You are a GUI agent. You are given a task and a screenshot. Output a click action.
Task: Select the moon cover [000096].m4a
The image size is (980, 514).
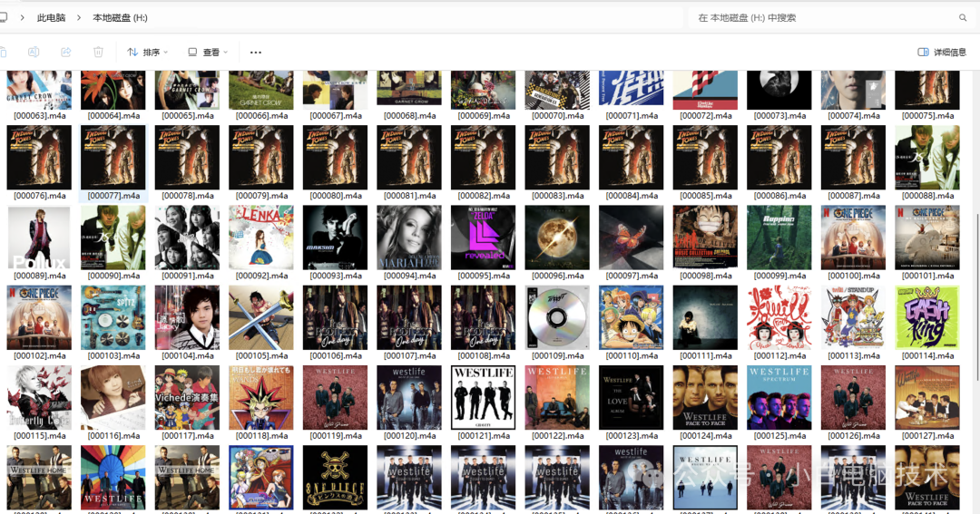click(557, 238)
